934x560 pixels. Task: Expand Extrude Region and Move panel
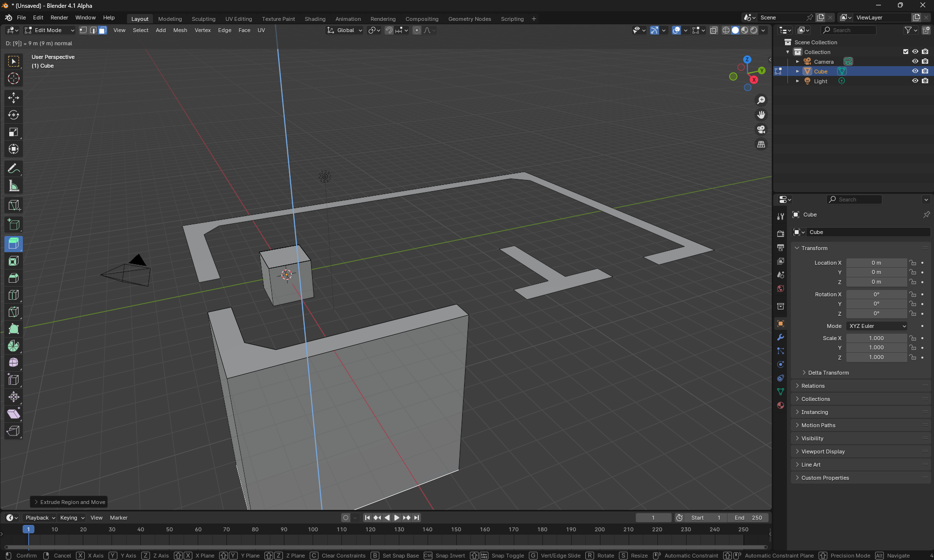coord(70,502)
